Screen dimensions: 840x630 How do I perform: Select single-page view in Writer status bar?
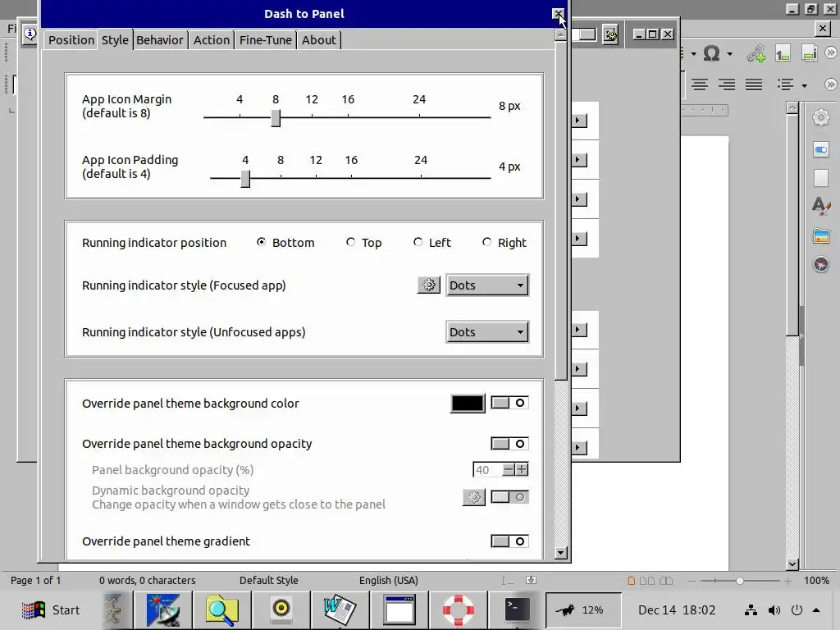[631, 581]
